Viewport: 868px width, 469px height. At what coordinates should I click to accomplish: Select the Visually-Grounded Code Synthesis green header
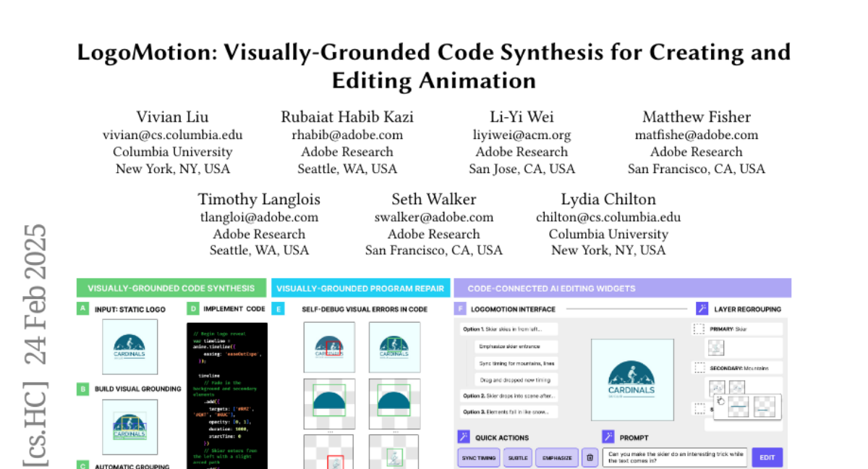(171, 288)
